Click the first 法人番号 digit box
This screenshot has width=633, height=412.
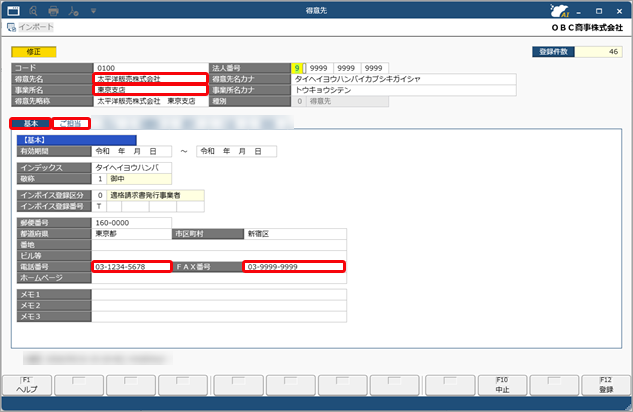click(x=297, y=68)
